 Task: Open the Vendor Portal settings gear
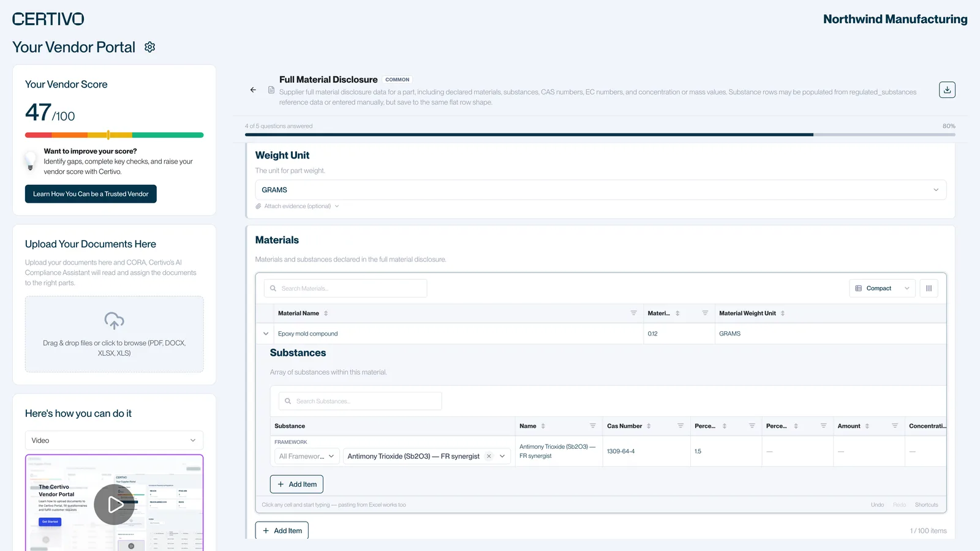tap(149, 47)
